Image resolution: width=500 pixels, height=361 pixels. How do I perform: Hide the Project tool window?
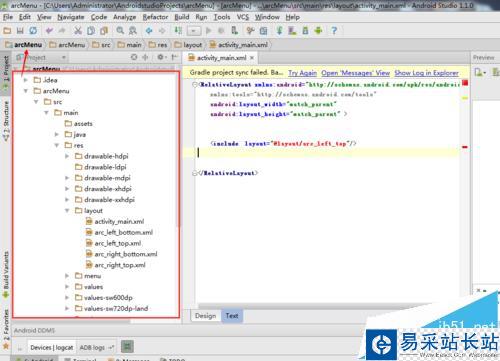(174, 57)
